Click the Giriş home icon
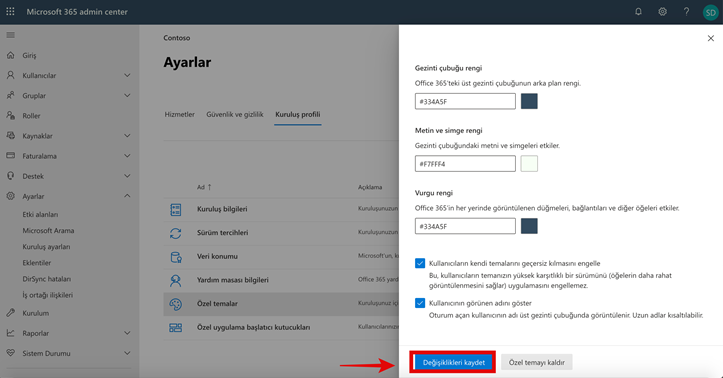The width and height of the screenshot is (723, 378). (x=11, y=55)
